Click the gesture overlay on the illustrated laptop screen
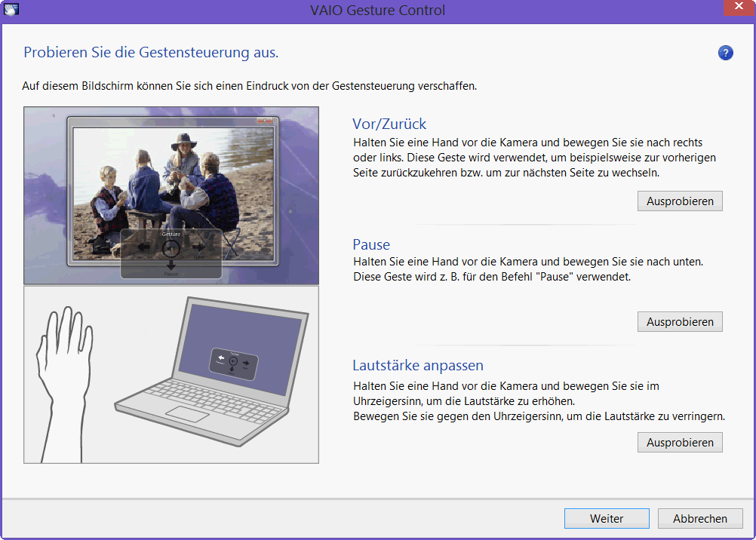This screenshot has width=756, height=540. (x=233, y=364)
